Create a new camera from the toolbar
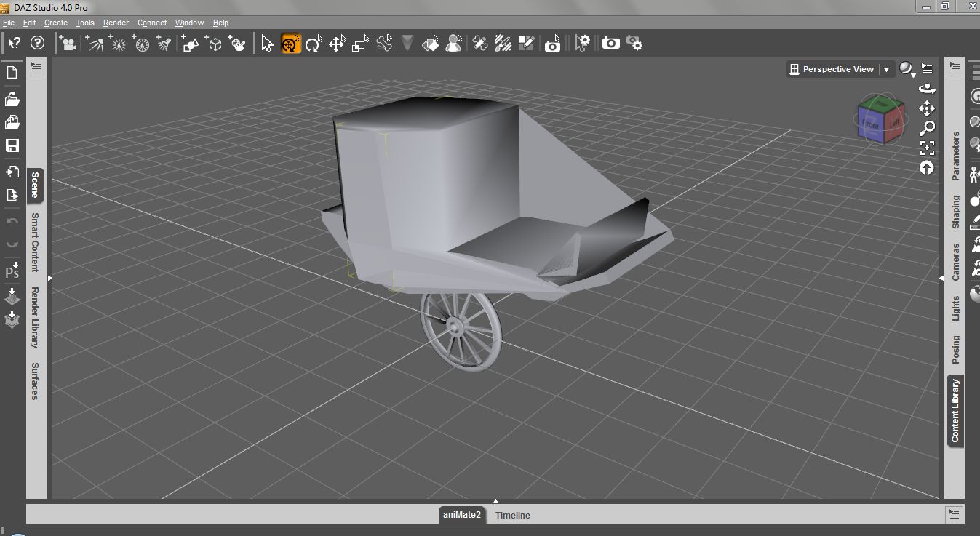The height and width of the screenshot is (536, 980). (x=68, y=44)
